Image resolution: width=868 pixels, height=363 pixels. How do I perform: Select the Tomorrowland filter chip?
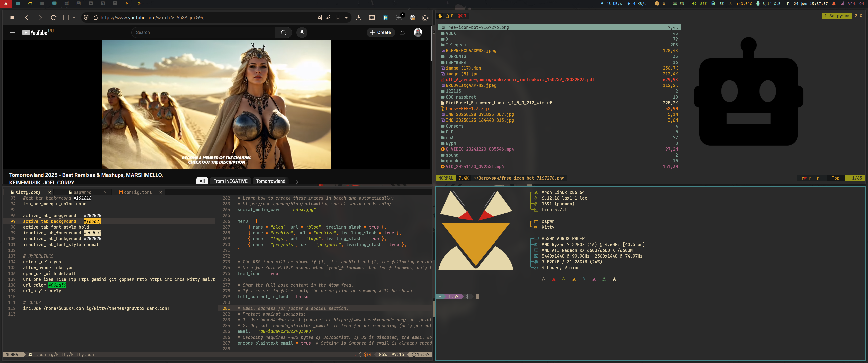[x=270, y=181]
